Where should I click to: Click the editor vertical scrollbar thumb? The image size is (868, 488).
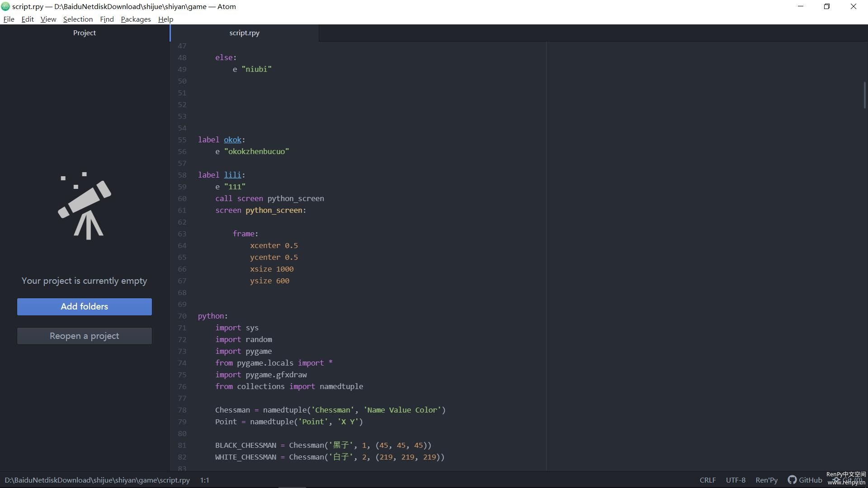864,95
